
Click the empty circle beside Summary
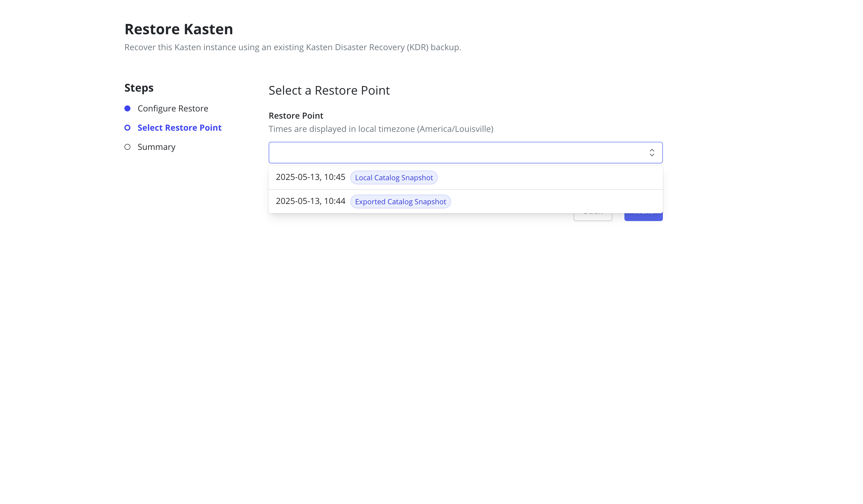pos(127,147)
